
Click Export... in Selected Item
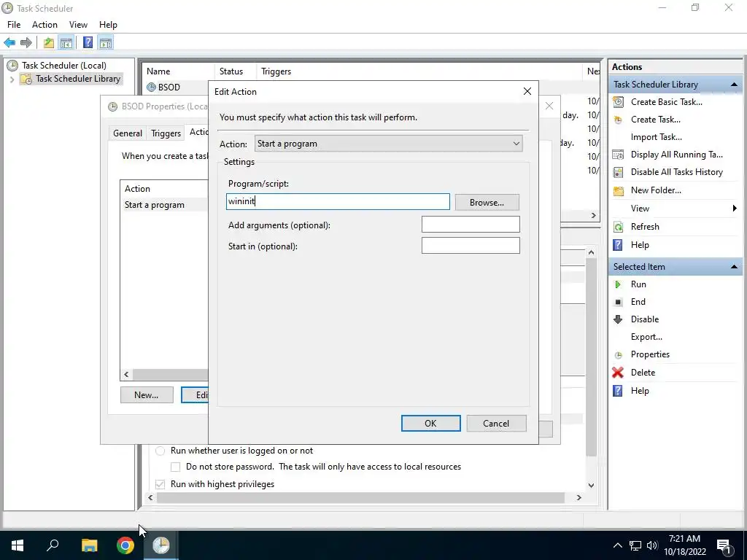click(x=646, y=337)
